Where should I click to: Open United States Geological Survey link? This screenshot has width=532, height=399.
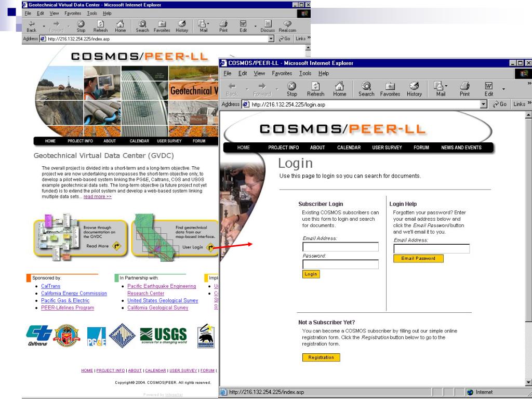coord(163,300)
